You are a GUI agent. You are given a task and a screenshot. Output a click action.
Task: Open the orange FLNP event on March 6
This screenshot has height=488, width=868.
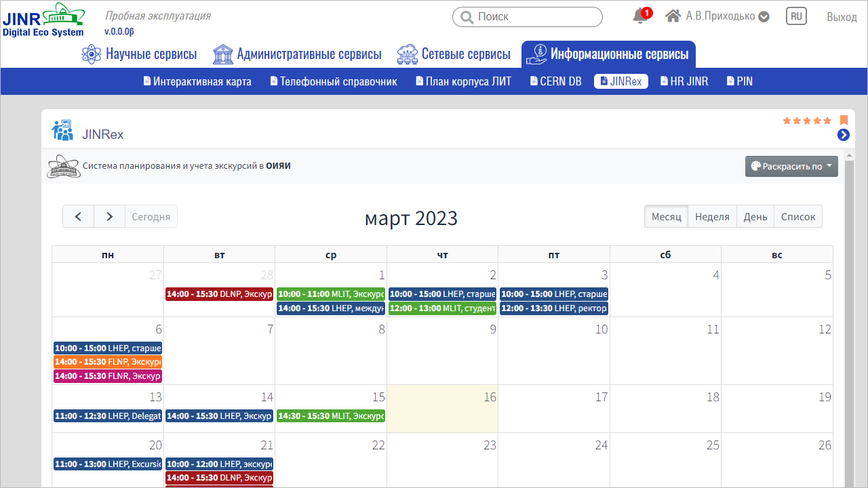coord(108,362)
